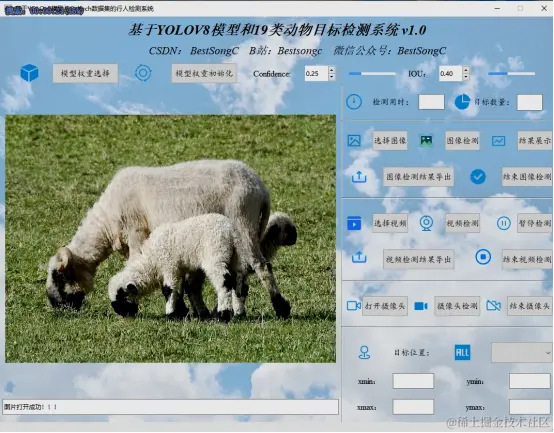Click the solid blue camera icon

[x=420, y=306]
